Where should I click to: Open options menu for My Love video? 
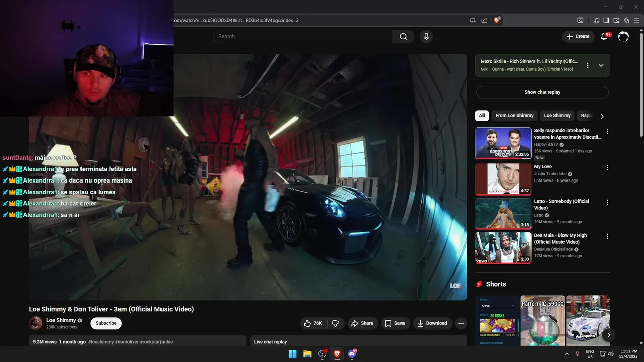pyautogui.click(x=607, y=167)
